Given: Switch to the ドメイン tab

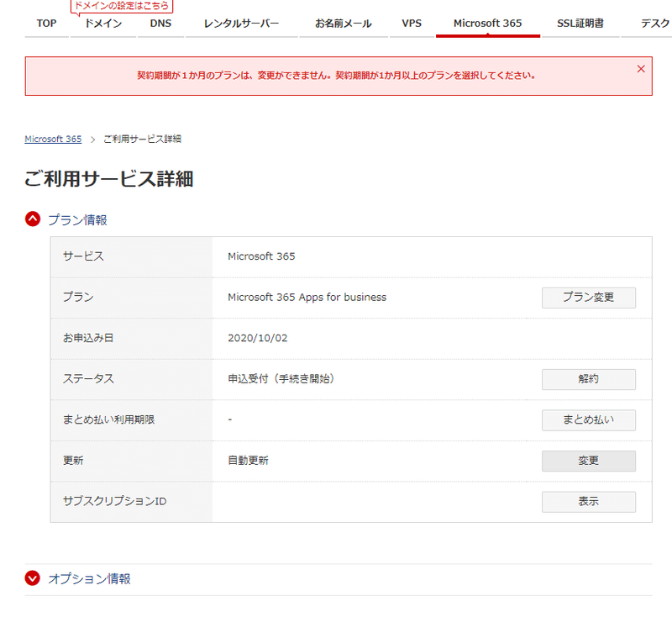Looking at the screenshot, I should [x=103, y=24].
